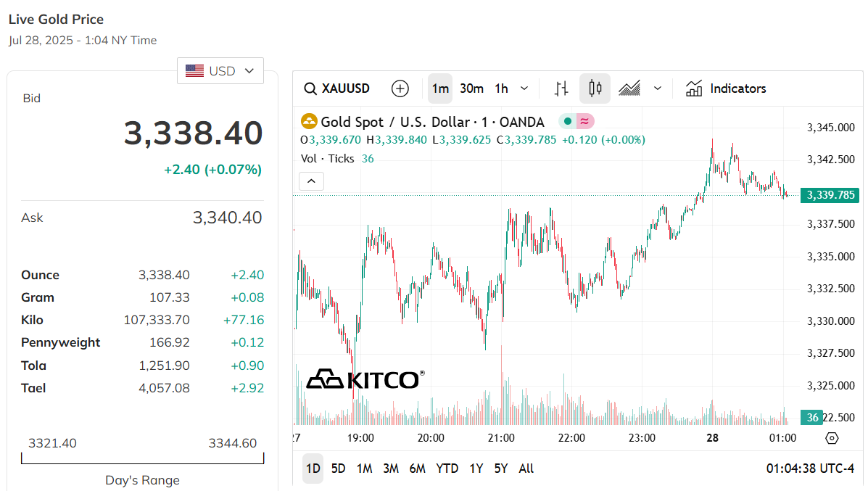The width and height of the screenshot is (868, 491).
Task: Open chart settings hexagon icon
Action: pos(832,438)
